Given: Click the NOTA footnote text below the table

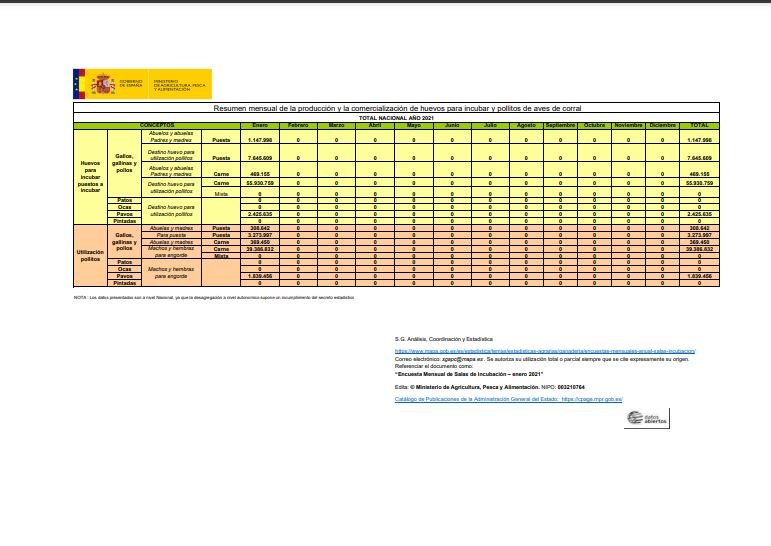Looking at the screenshot, I should tap(213, 297).
